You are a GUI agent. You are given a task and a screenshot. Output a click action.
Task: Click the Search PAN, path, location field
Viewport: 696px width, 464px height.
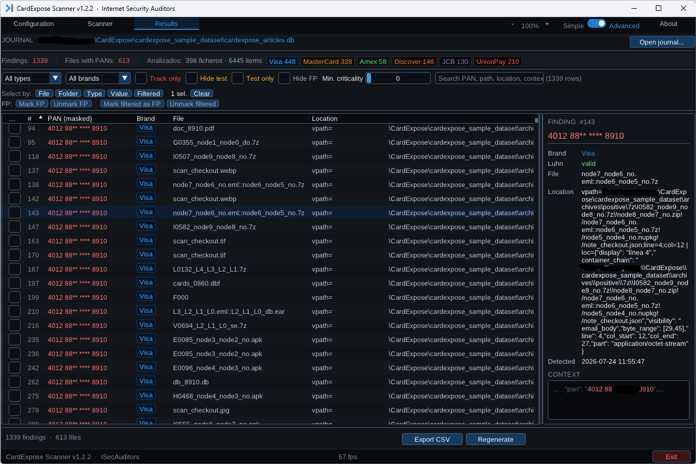[x=489, y=79]
